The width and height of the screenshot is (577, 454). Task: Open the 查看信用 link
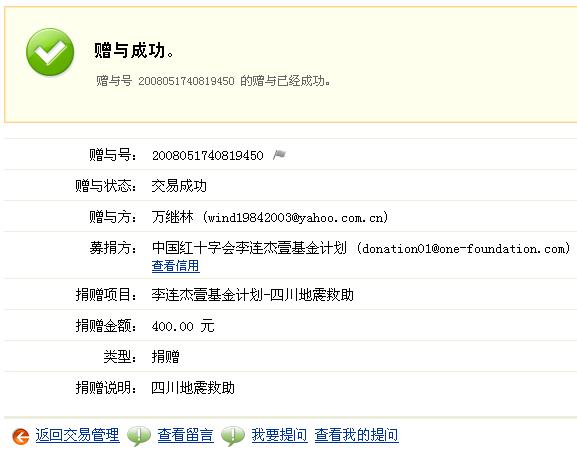(176, 266)
